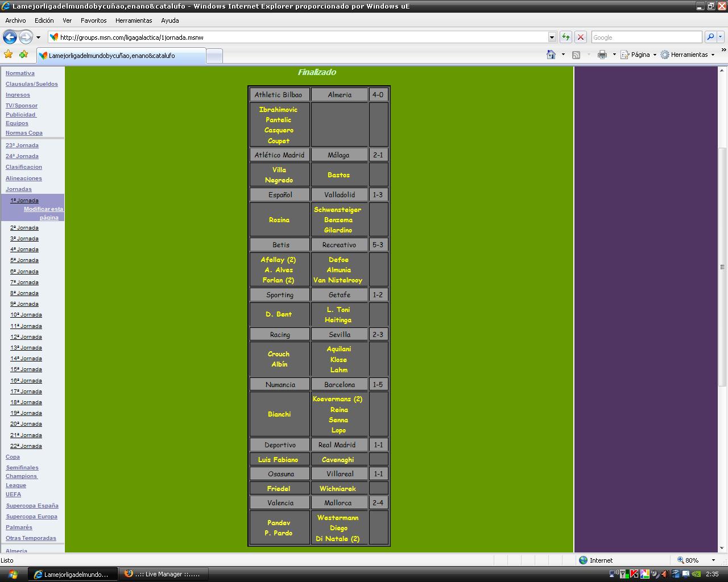Open the Supercopa España link
The height and width of the screenshot is (582, 728).
[32, 506]
